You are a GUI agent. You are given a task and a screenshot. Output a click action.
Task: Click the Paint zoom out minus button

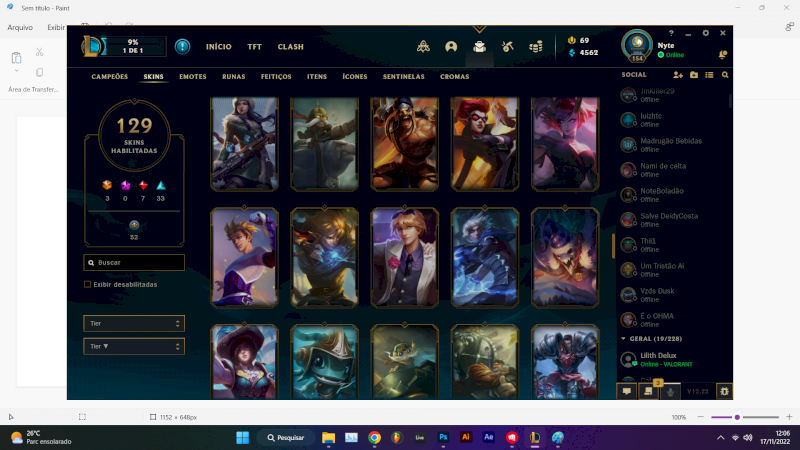pyautogui.click(x=701, y=417)
